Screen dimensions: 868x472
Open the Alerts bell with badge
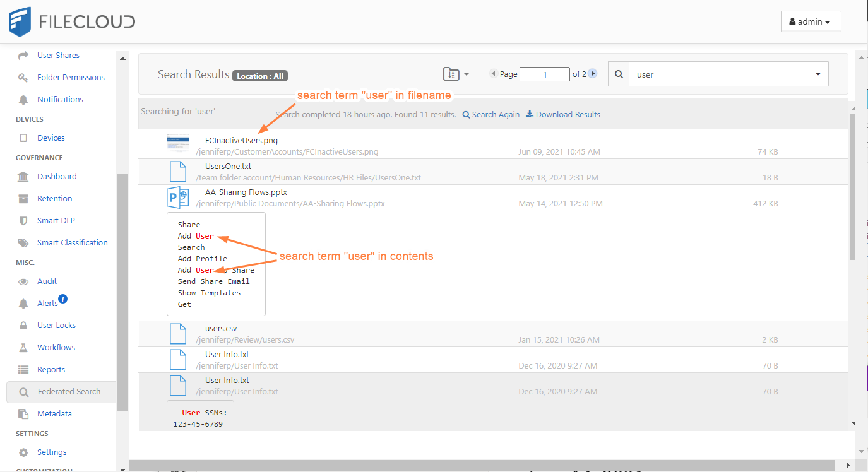click(23, 304)
